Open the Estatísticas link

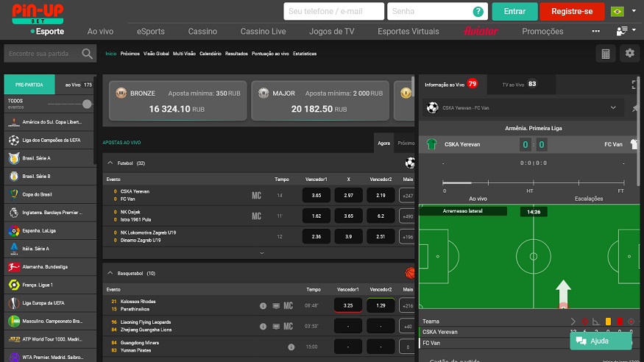click(305, 54)
